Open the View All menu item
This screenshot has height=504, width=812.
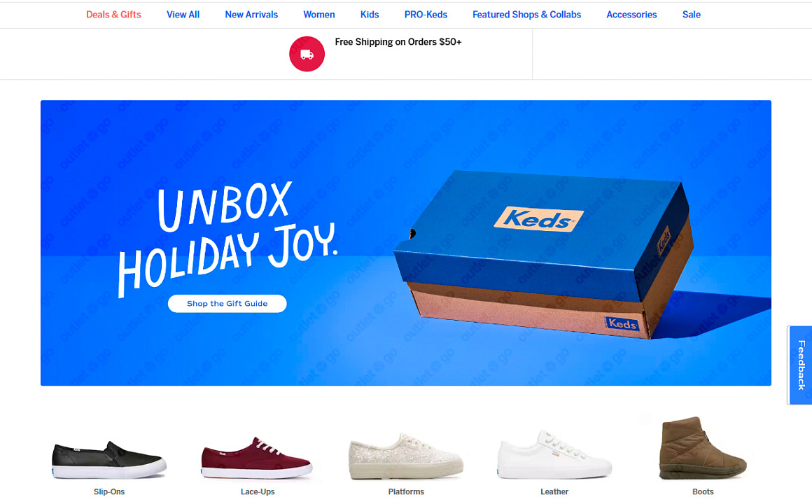click(x=183, y=15)
